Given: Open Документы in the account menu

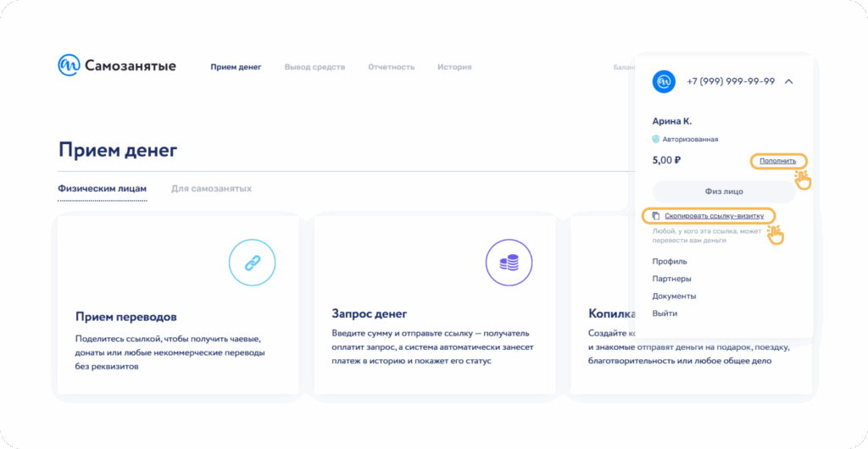Looking at the screenshot, I should click(674, 297).
